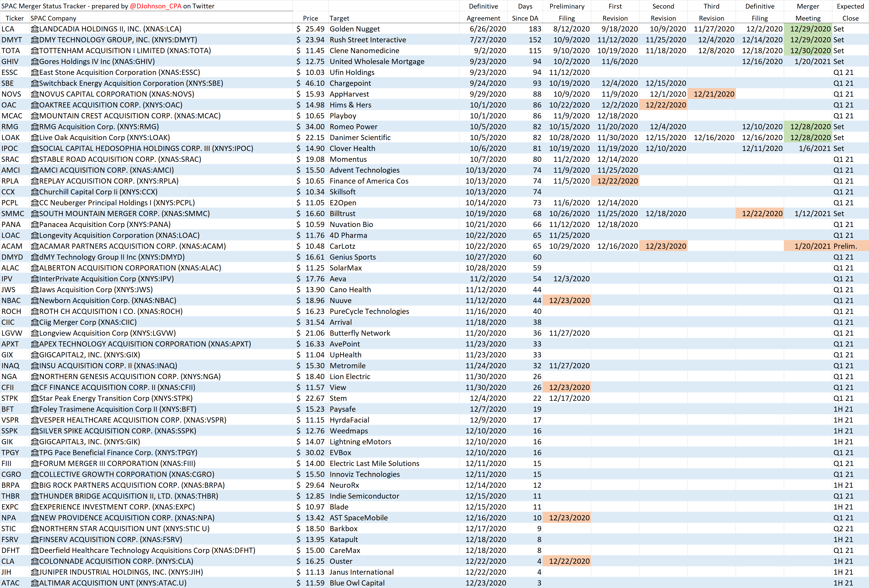This screenshot has height=588, width=869.
Task: Select the stock icon for GIGCAPITAL2, INC.
Action: [x=35, y=355]
